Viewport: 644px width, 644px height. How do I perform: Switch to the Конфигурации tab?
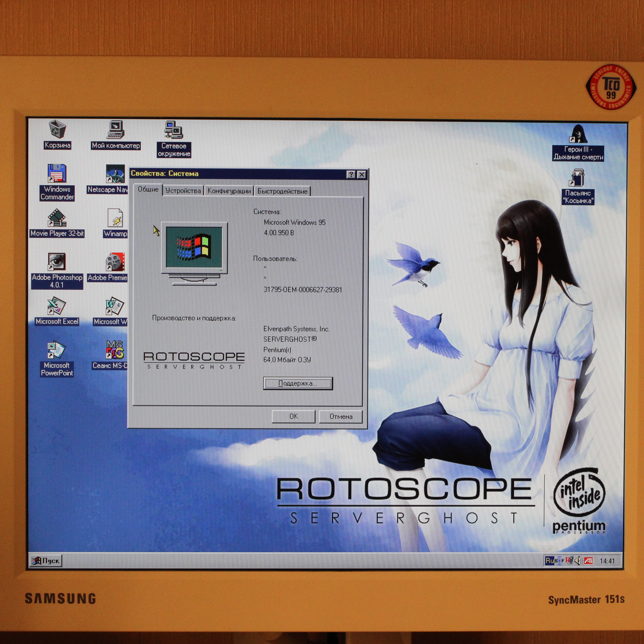click(x=229, y=191)
